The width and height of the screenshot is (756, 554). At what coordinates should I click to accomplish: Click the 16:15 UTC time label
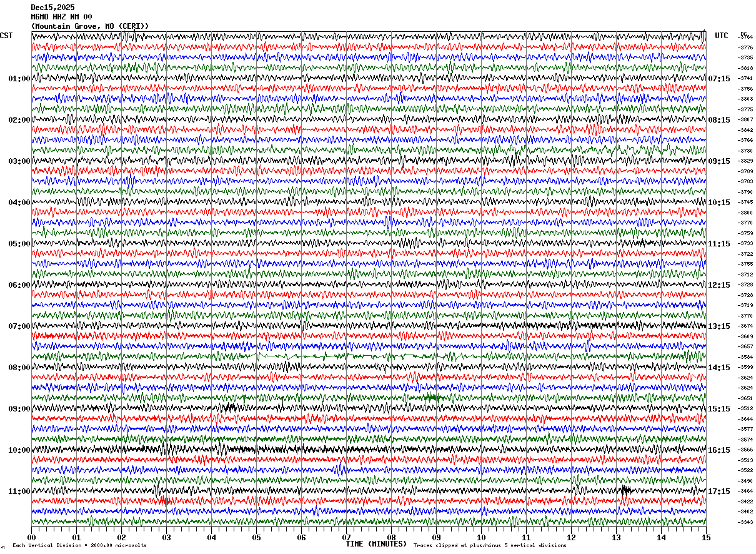pos(719,450)
